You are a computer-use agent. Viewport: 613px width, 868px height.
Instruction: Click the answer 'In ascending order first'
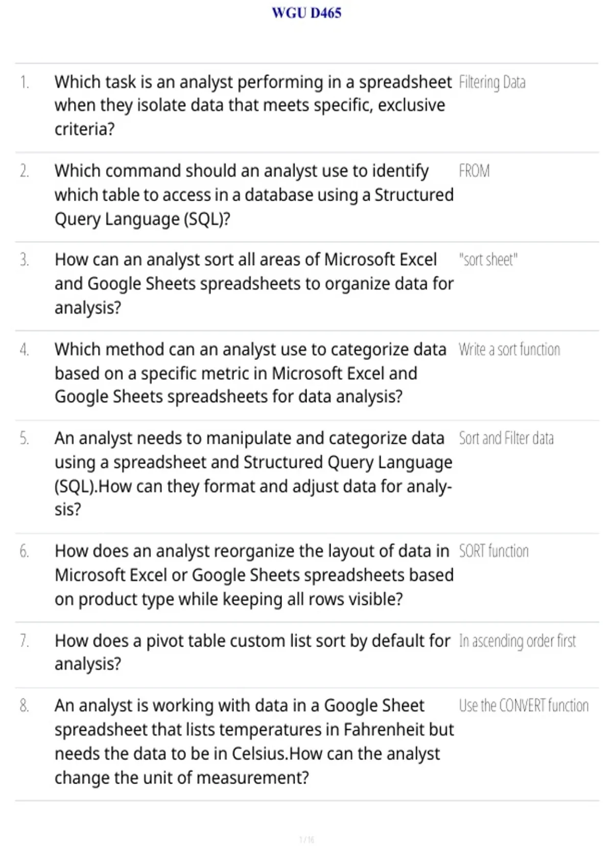coord(517,641)
